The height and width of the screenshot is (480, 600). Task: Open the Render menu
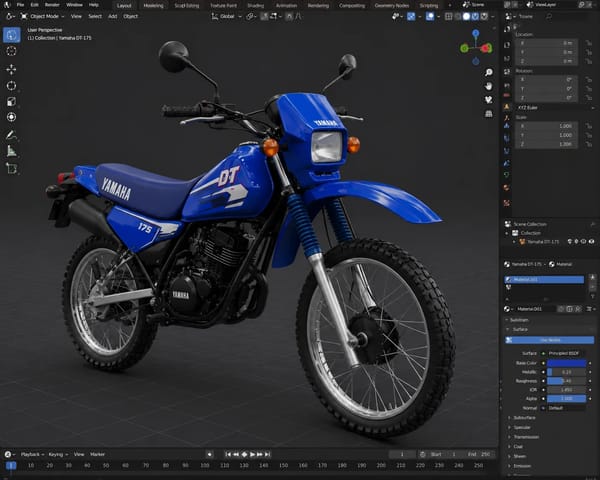tap(52, 5)
